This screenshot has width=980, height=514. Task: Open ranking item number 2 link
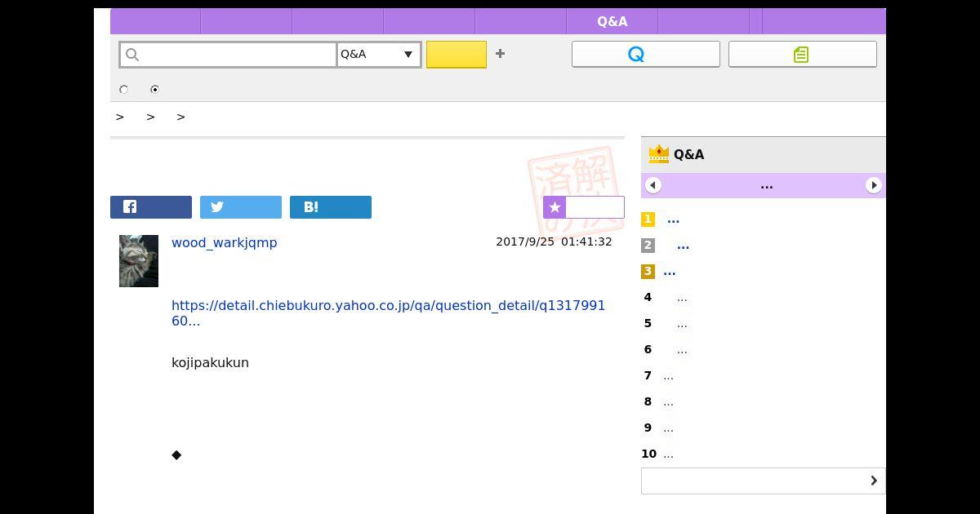point(684,246)
